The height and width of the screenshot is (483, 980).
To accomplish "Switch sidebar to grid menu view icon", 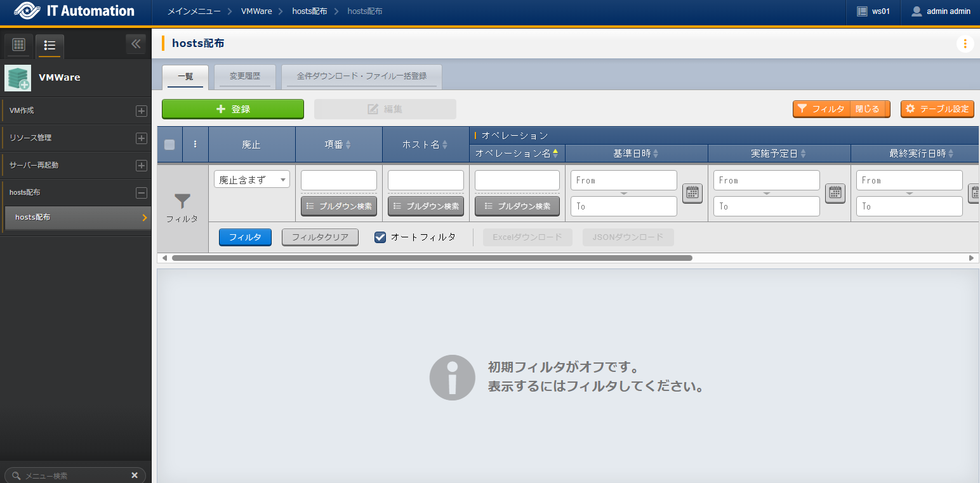I will [19, 45].
